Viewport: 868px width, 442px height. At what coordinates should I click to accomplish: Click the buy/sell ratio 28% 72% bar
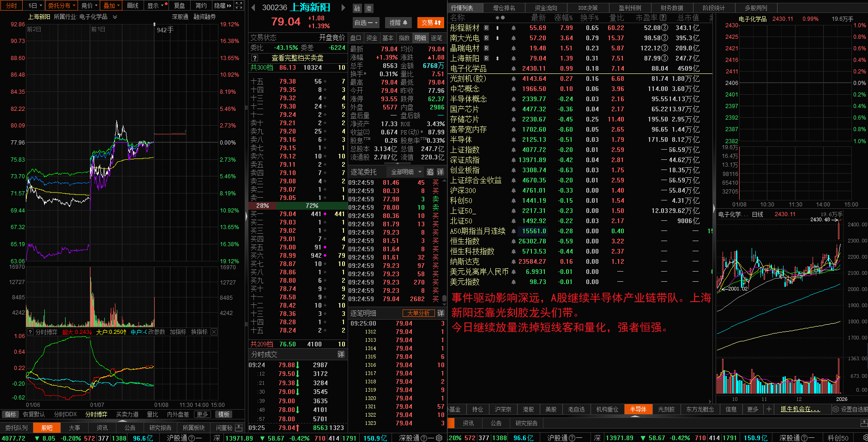[298, 206]
